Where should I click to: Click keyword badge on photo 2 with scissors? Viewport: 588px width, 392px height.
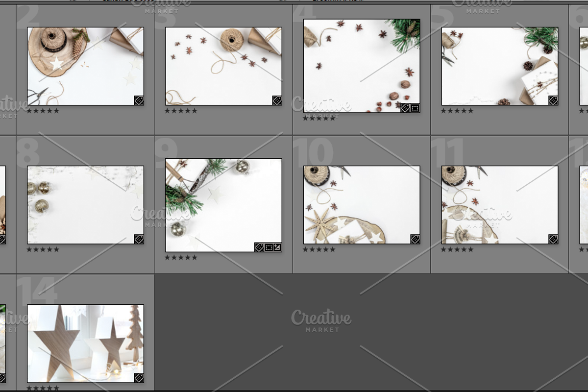[139, 100]
